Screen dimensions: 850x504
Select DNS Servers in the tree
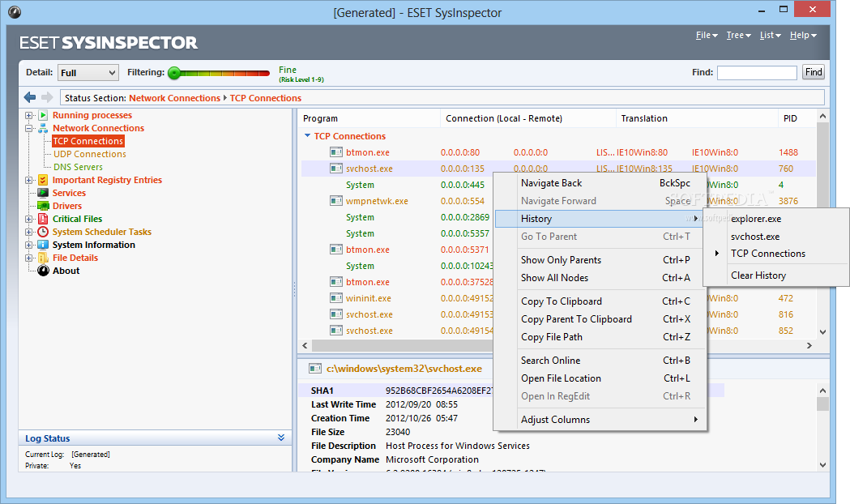[78, 167]
